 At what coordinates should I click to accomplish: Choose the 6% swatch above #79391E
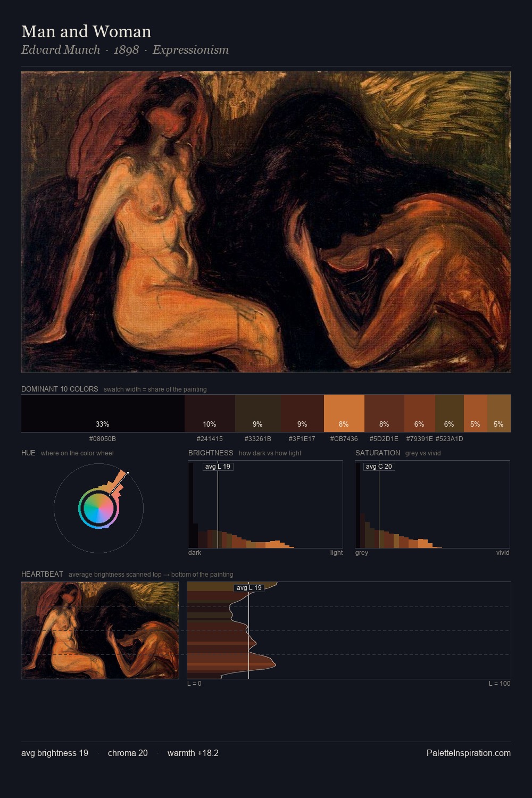pos(420,413)
